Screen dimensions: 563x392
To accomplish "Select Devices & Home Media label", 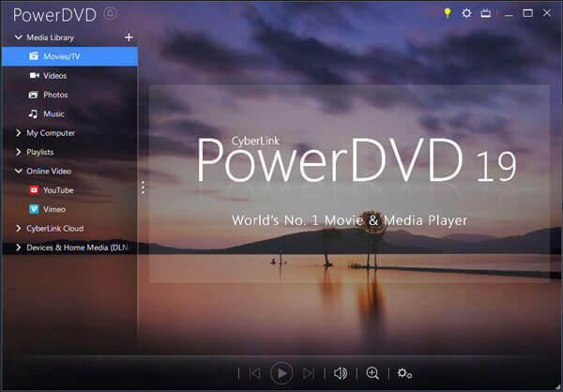I will [x=77, y=248].
